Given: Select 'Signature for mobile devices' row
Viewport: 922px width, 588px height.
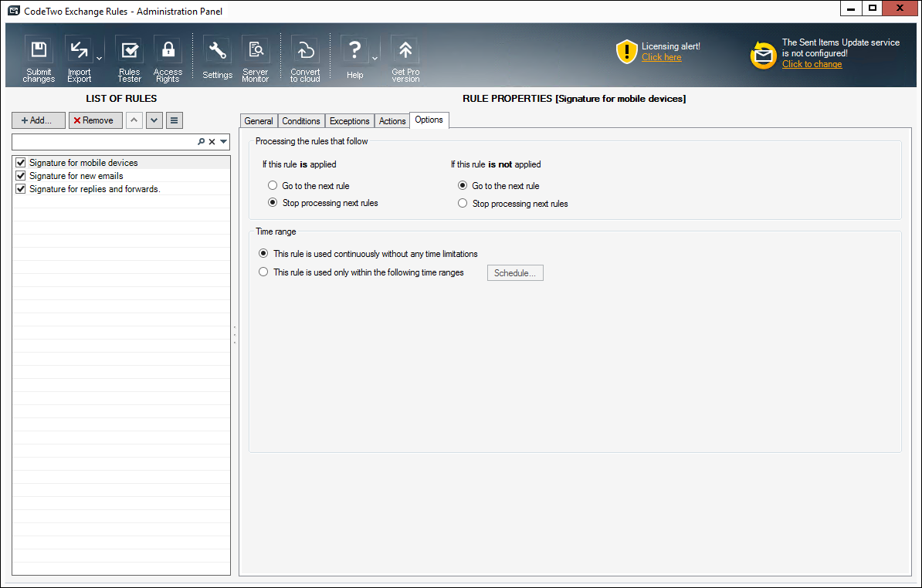Looking at the screenshot, I should [121, 163].
